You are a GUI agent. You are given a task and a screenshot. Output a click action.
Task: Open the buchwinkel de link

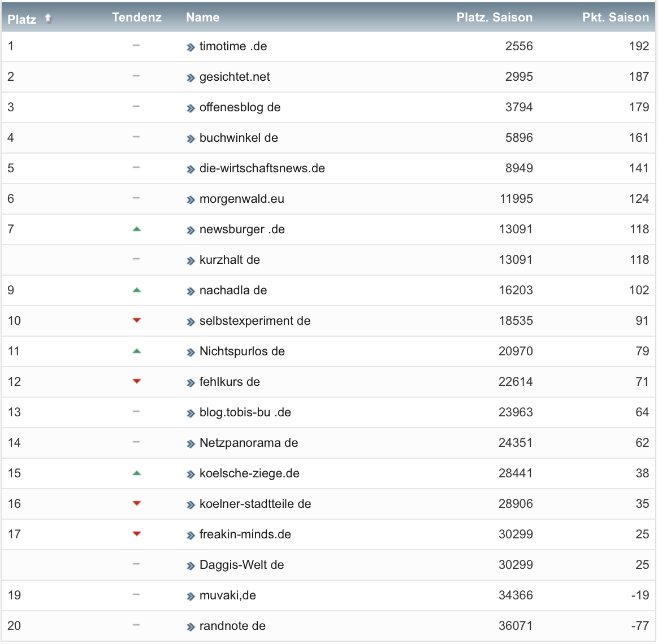[x=239, y=137]
